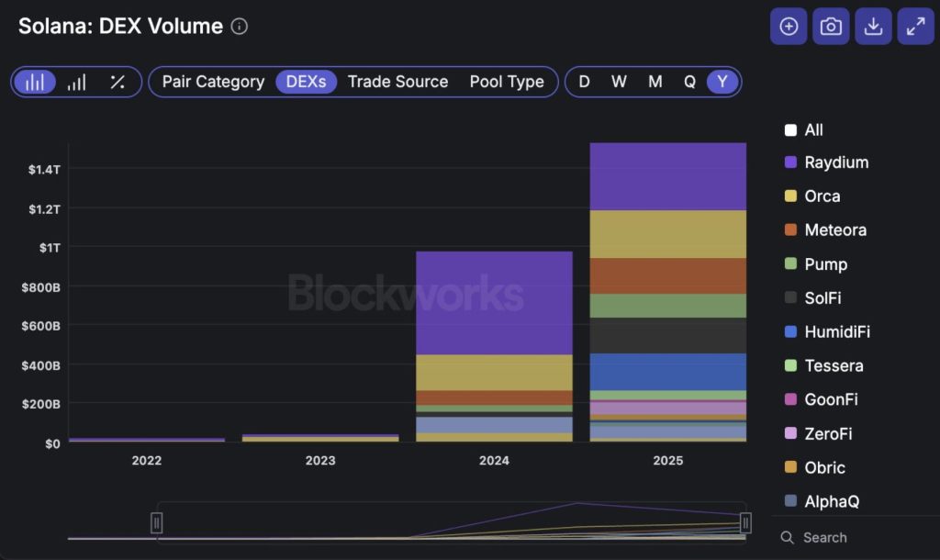The height and width of the screenshot is (560, 940).
Task: Set the interval to Daily (D)
Action: (584, 82)
